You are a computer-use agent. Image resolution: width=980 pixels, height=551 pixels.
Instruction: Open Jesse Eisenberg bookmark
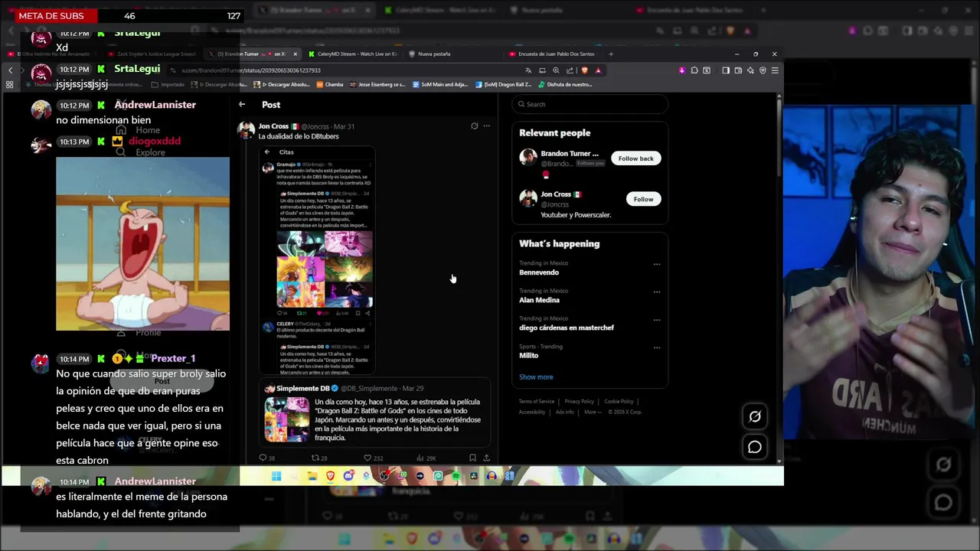[377, 84]
